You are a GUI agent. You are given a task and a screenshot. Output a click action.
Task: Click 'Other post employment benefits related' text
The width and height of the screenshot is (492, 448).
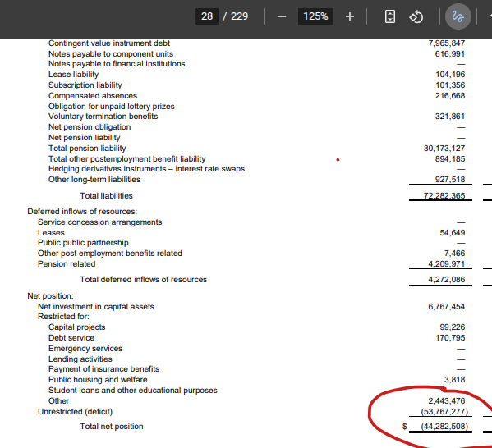coord(110,254)
